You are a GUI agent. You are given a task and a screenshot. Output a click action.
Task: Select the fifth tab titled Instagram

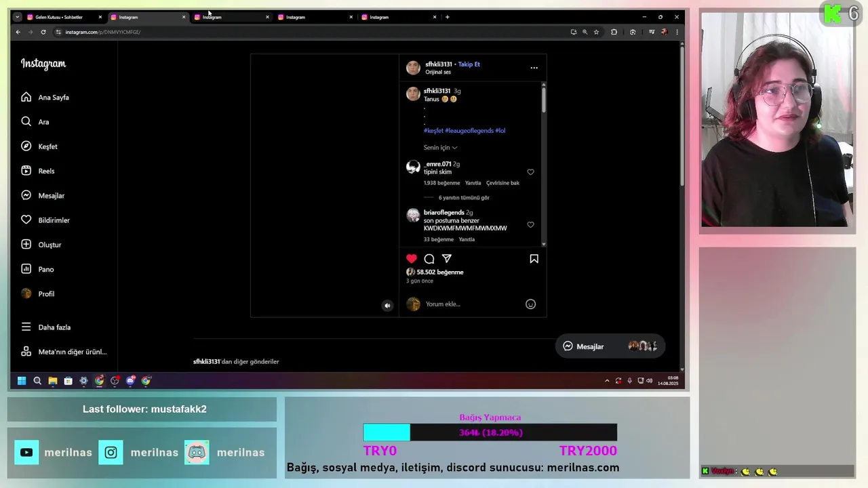[x=399, y=17]
